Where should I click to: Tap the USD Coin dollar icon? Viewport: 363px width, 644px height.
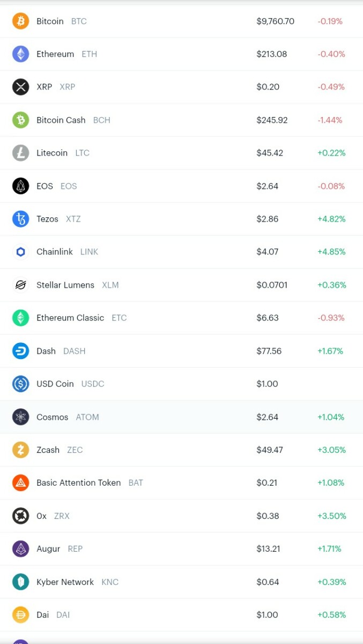(x=20, y=384)
